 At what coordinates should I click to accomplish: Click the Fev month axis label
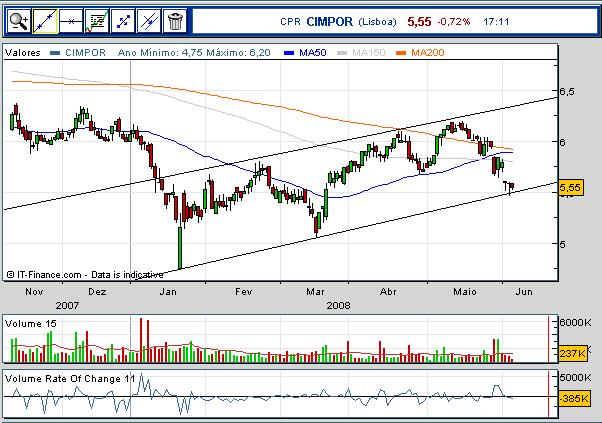pos(244,292)
